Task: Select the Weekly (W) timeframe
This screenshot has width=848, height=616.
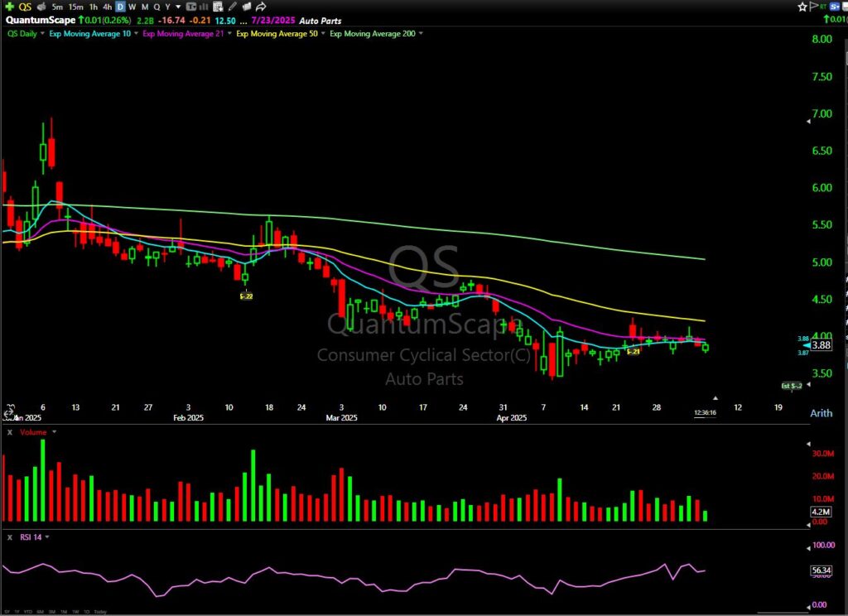Action: [x=132, y=7]
